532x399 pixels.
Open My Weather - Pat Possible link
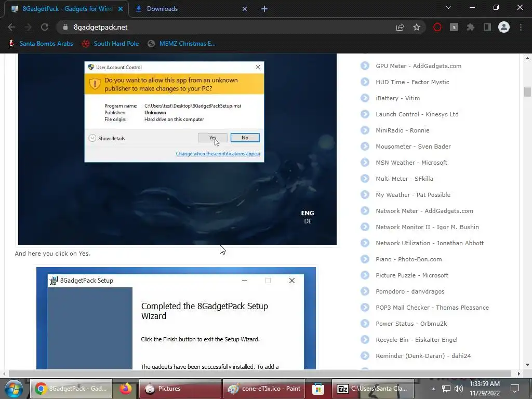[413, 195]
